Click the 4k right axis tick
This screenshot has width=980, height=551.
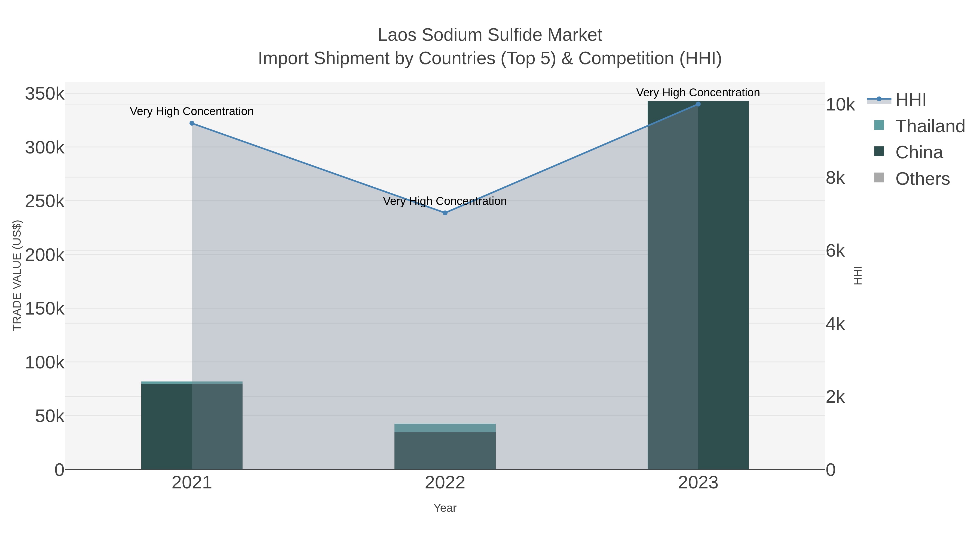[x=835, y=324]
